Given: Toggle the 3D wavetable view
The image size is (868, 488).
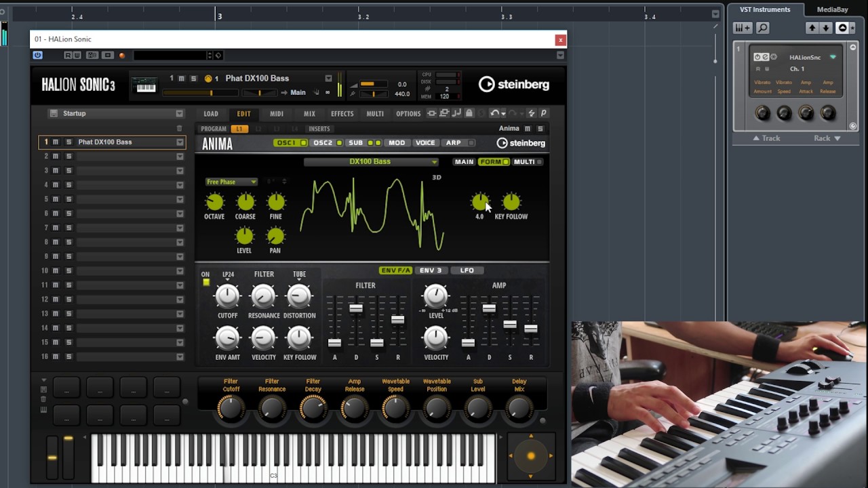Looking at the screenshot, I should coord(437,178).
